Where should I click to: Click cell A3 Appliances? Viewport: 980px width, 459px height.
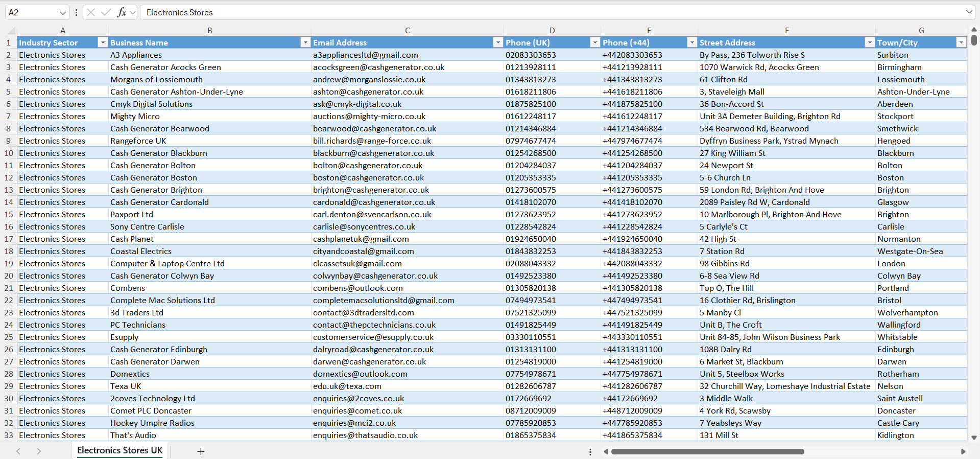(x=210, y=55)
